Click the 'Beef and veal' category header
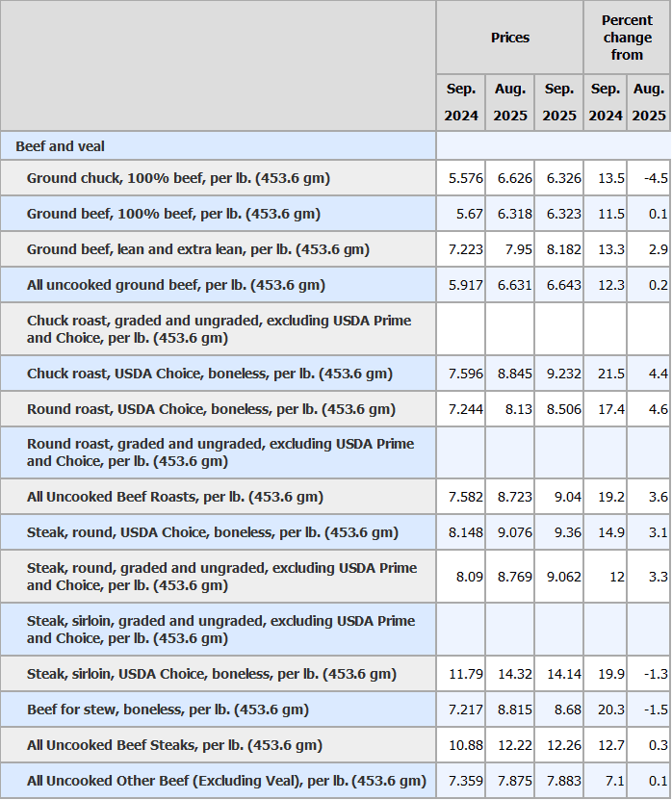Image resolution: width=672 pixels, height=800 pixels. tap(61, 146)
